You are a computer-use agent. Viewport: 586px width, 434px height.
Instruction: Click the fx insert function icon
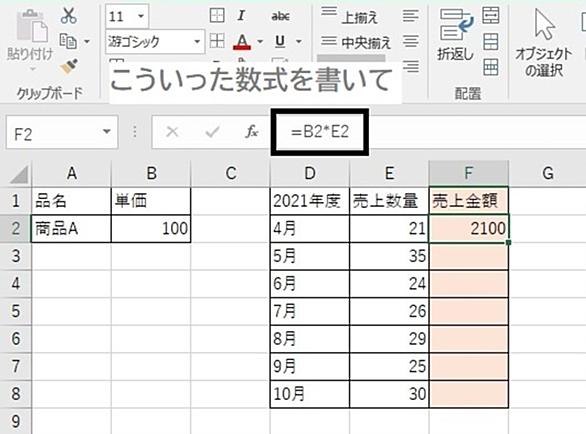[252, 132]
